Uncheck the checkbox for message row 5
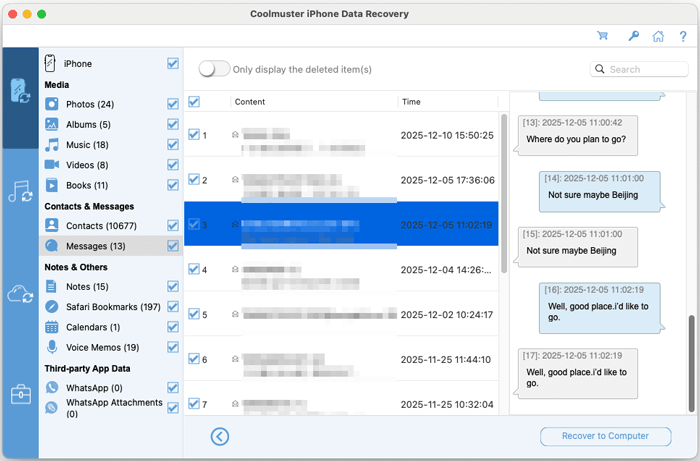The width and height of the screenshot is (700, 461). pyautogui.click(x=194, y=314)
